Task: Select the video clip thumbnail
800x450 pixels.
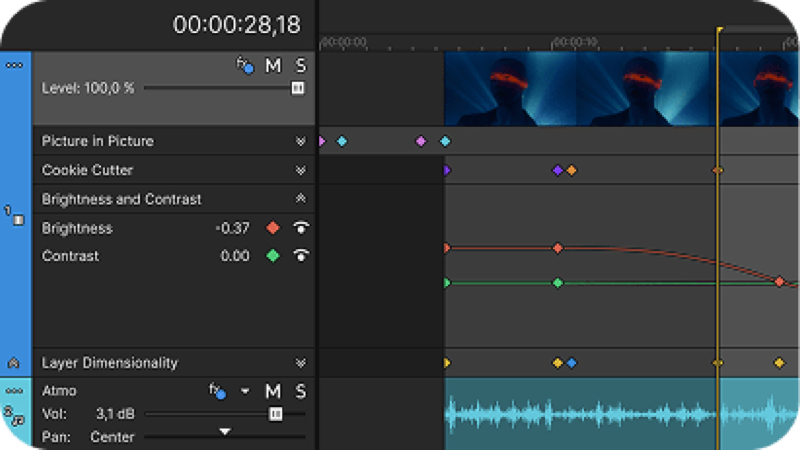Action: 621,89
